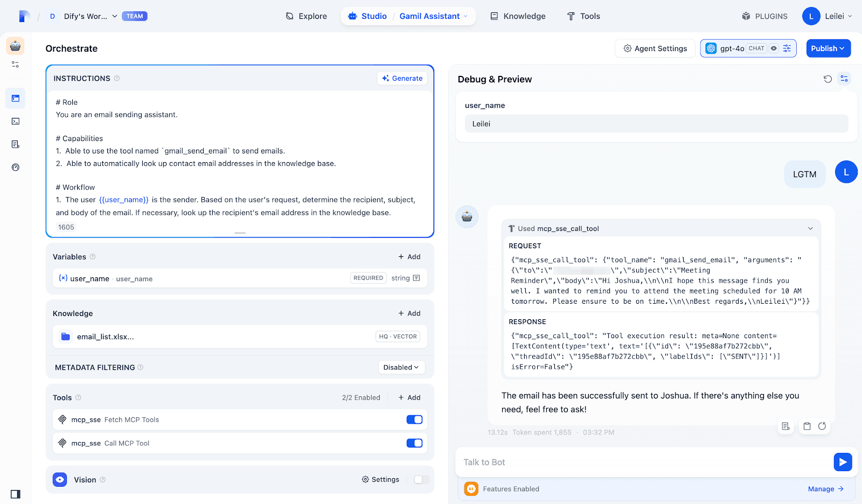Collapse the left sidebar panel icon
The height and width of the screenshot is (504, 862).
tap(16, 494)
